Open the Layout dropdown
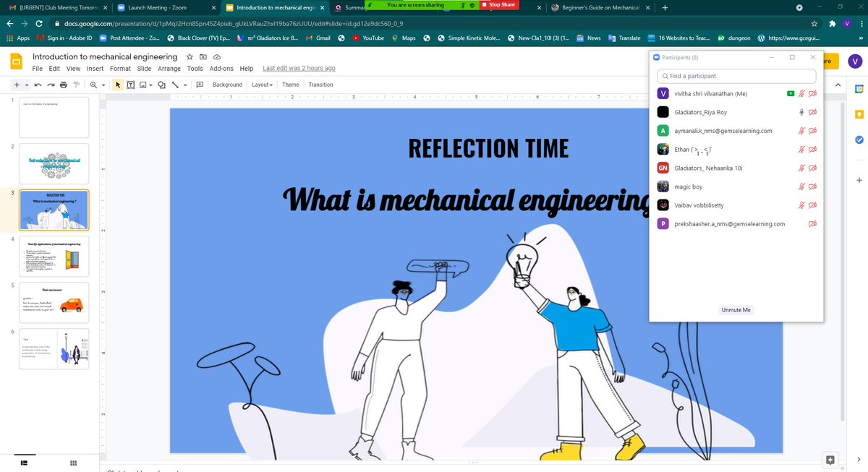The width and height of the screenshot is (868, 472). point(262,85)
